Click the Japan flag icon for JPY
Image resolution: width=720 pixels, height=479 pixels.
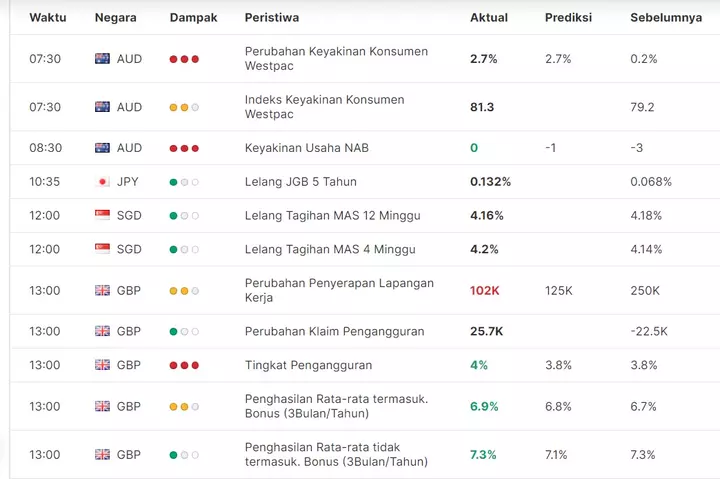(102, 182)
